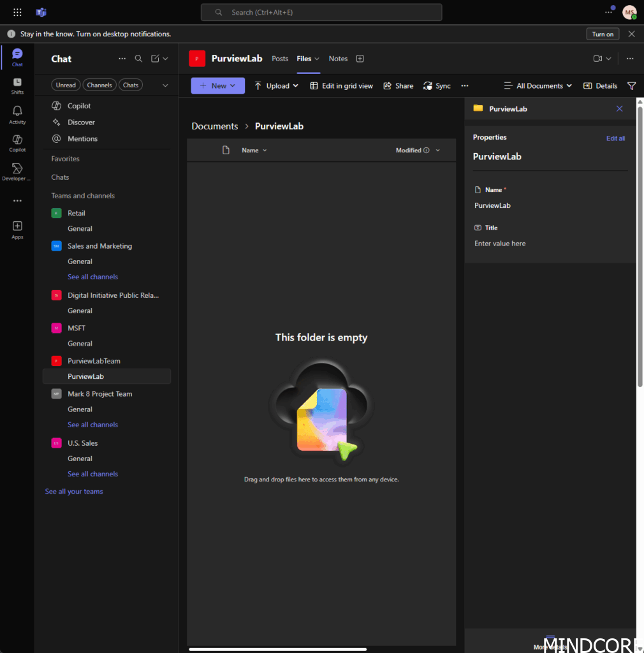The height and width of the screenshot is (653, 644).
Task: Click the Sync toolbar icon
Action: coord(437,86)
